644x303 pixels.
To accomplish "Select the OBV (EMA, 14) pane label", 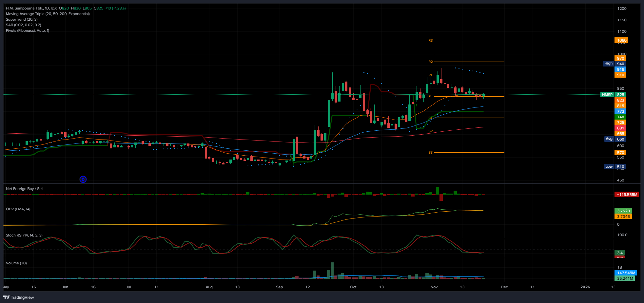I will 18,209.
